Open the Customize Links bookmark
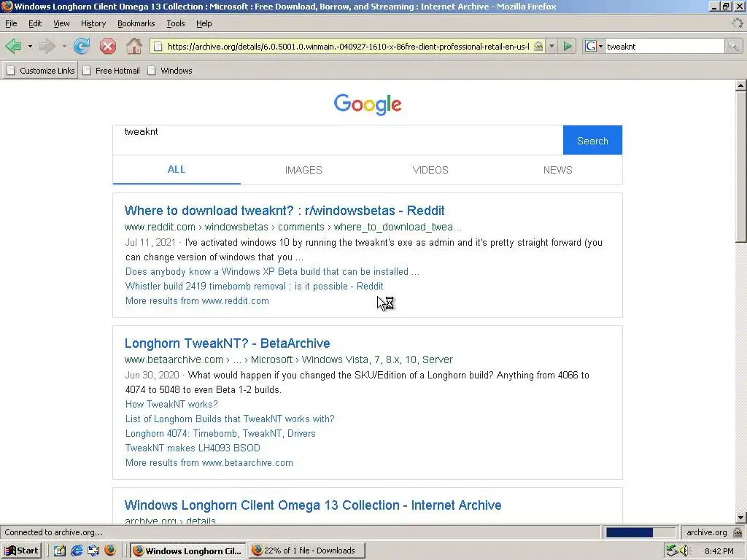The image size is (747, 560). (x=42, y=71)
